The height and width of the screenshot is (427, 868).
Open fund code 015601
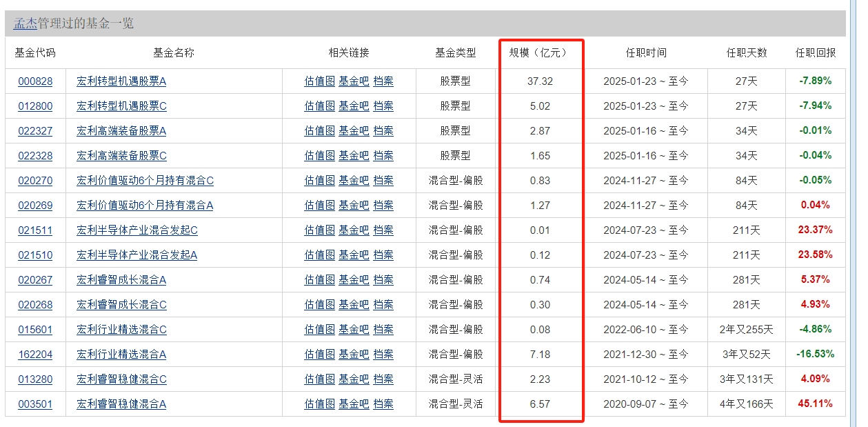click(x=35, y=330)
